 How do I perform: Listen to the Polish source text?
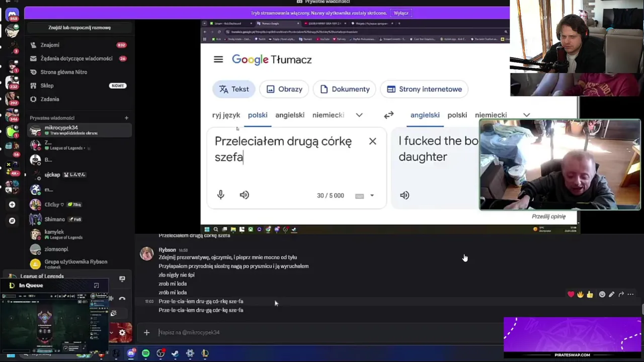245,195
